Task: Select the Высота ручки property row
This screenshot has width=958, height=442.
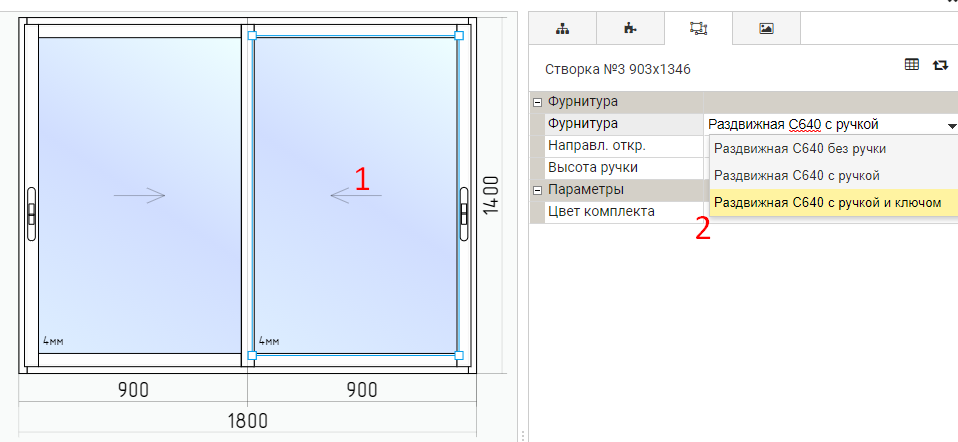Action: (617, 168)
